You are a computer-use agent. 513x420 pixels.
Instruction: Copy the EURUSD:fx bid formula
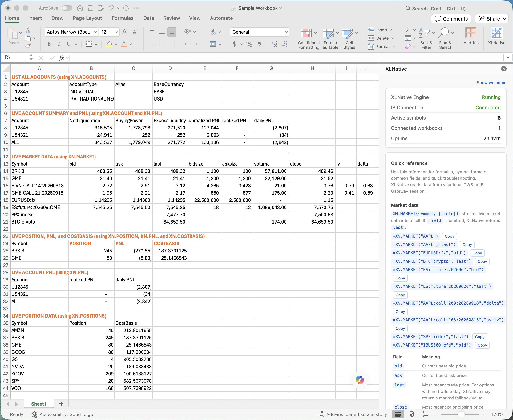(477, 253)
